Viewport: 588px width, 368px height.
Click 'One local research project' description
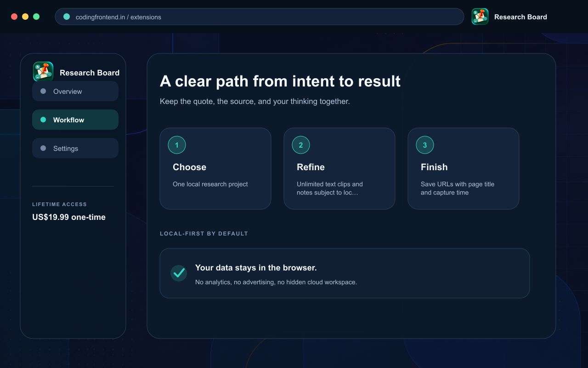point(210,184)
